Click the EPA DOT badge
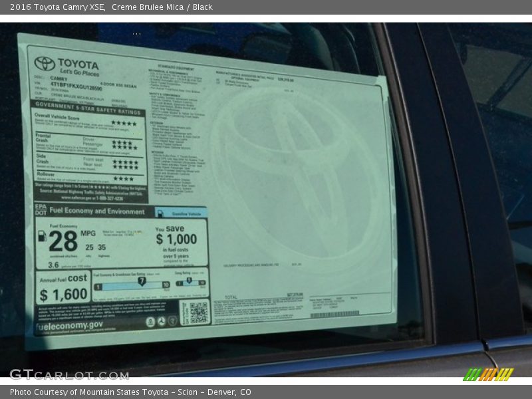The height and width of the screenshot is (399, 532). coord(41,209)
